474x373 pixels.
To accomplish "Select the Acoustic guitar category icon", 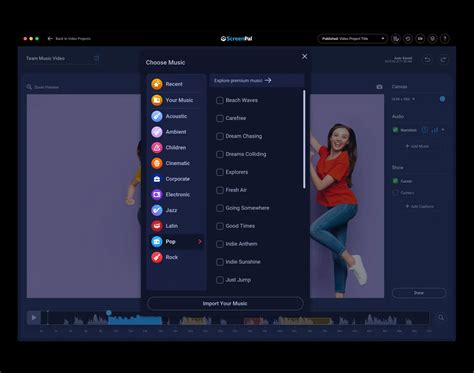I will click(157, 116).
